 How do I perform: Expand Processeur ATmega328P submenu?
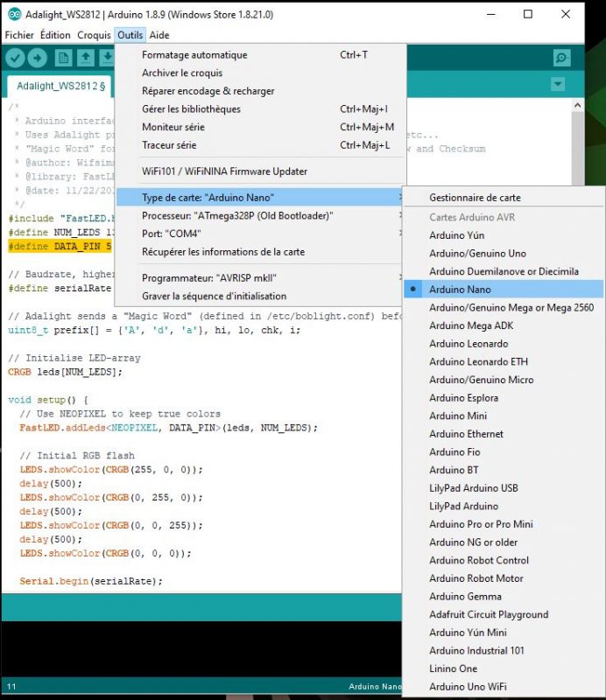pos(261,215)
